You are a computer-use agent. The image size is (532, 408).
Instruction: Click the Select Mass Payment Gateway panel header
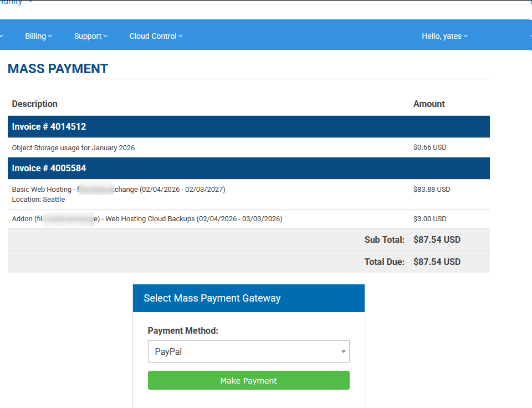(248, 298)
